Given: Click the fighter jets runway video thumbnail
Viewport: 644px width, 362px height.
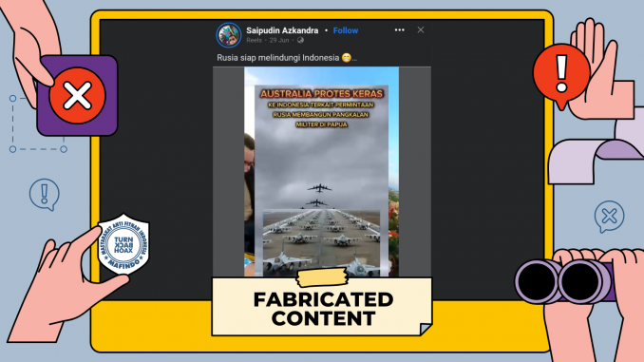Looking at the screenshot, I should coord(321,242).
